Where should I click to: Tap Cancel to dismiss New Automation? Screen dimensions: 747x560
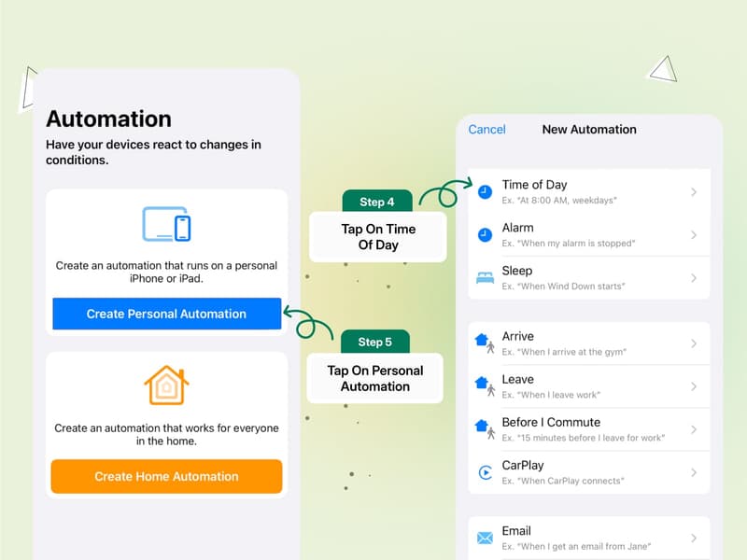tap(487, 130)
